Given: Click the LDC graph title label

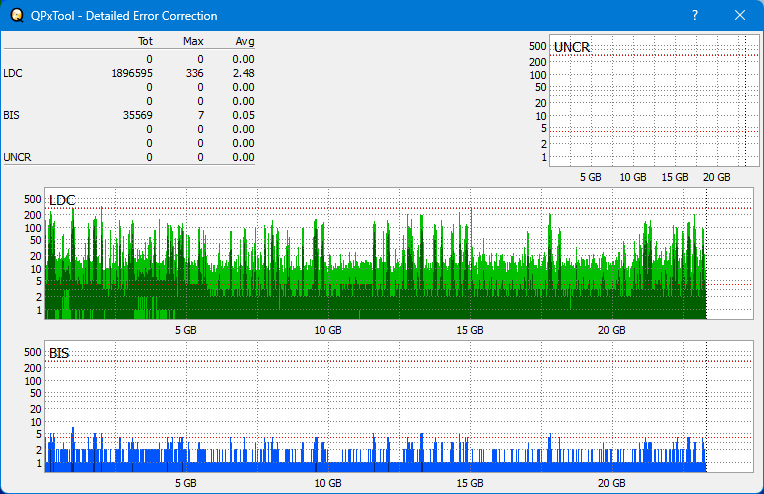Looking at the screenshot, I should tap(62, 200).
